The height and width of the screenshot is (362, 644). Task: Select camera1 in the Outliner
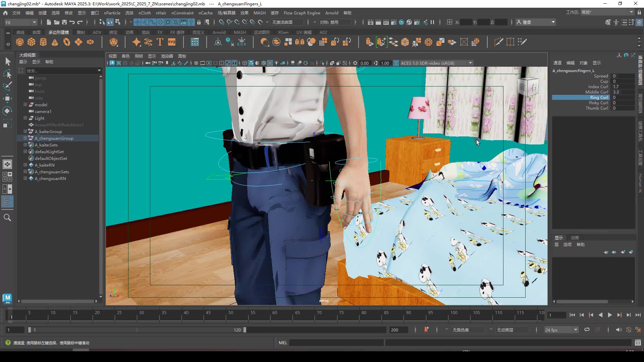pyautogui.click(x=43, y=111)
